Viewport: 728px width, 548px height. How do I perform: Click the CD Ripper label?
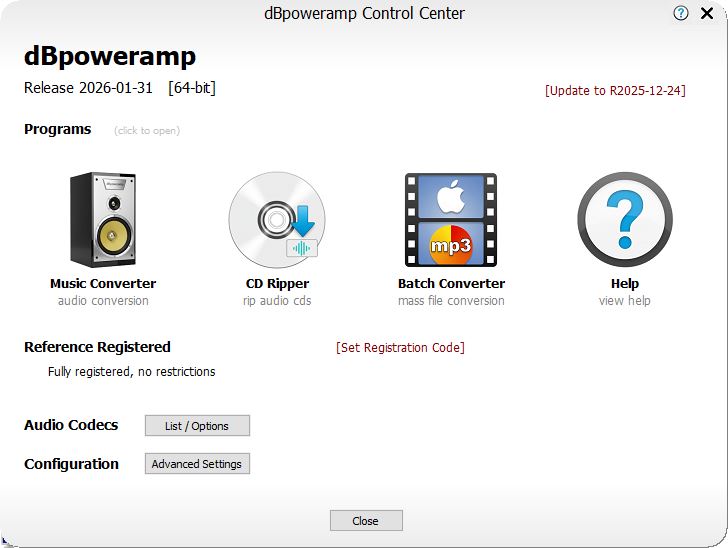(x=277, y=283)
